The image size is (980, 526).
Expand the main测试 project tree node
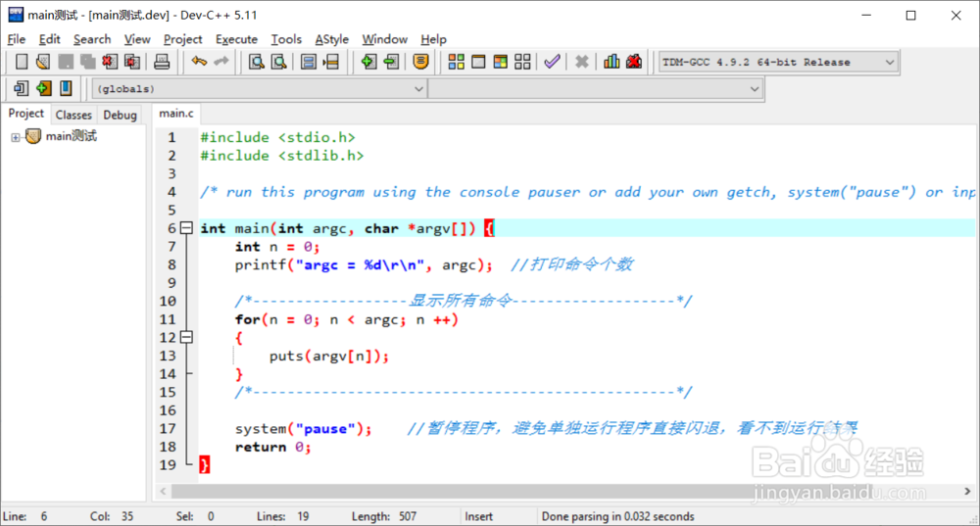[16, 137]
